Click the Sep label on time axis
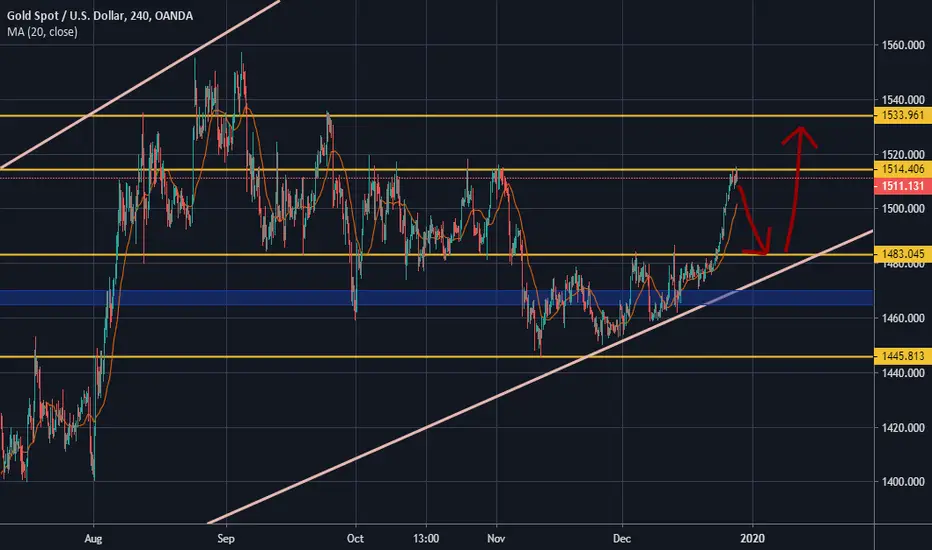 tap(226, 539)
